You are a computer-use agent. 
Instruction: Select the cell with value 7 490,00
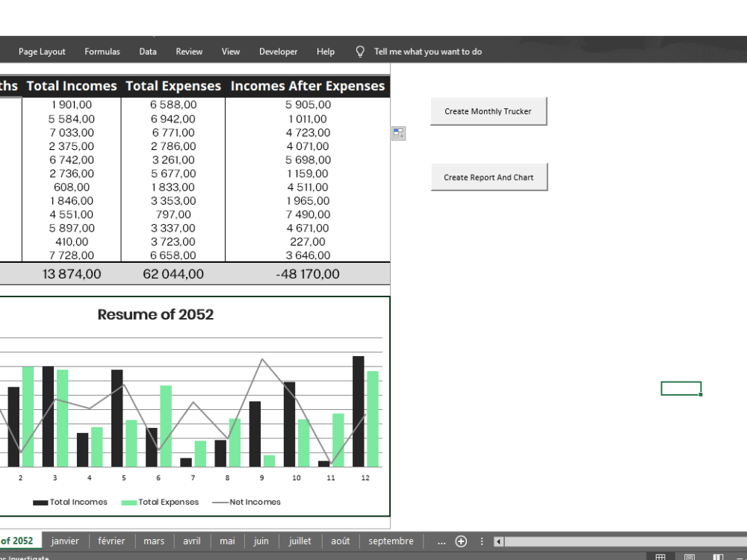tap(308, 215)
